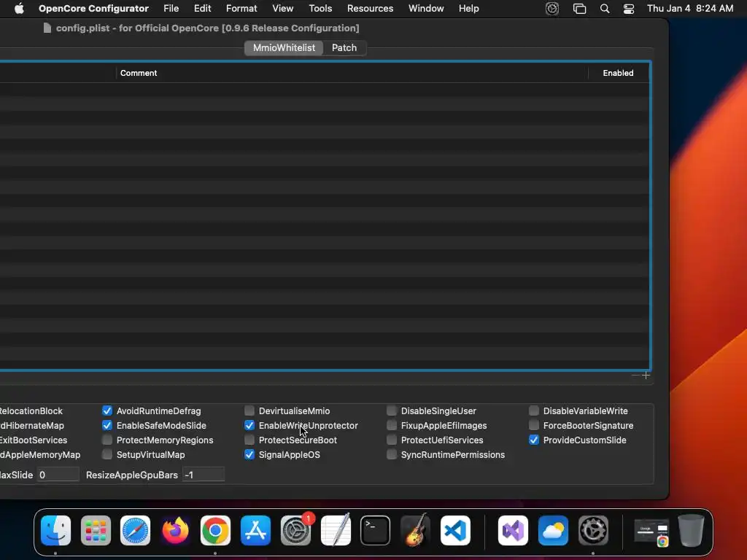Click the Comment column header
The width and height of the screenshot is (747, 560).
tap(352, 73)
